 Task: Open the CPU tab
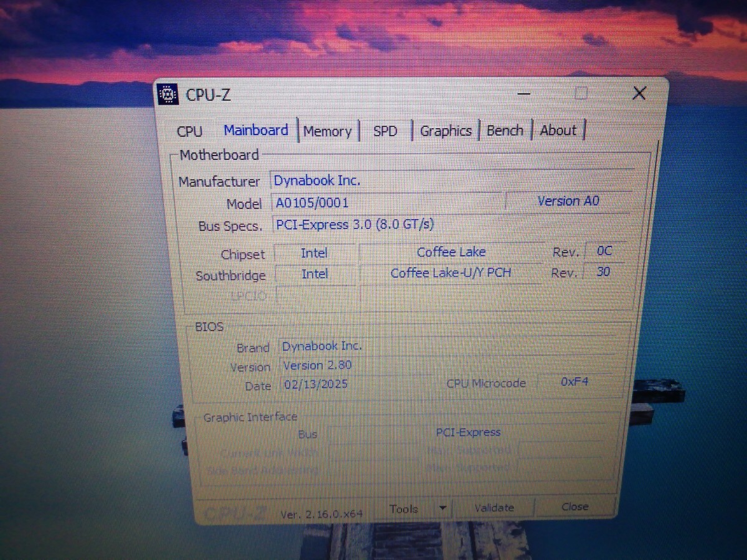(x=189, y=131)
